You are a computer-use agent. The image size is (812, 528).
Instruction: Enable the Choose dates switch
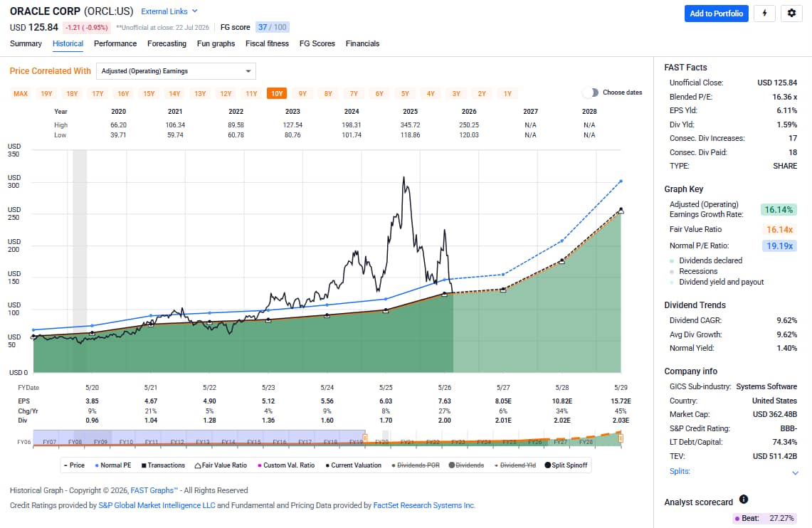(590, 93)
